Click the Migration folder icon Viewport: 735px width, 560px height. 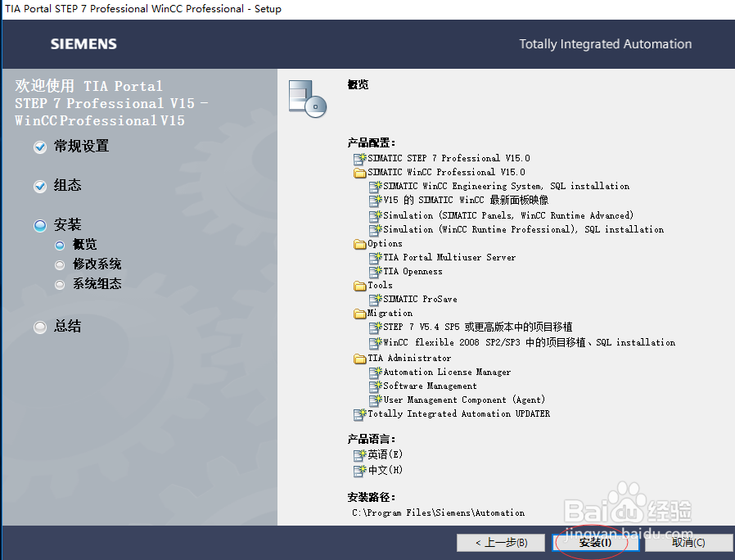[x=360, y=314]
